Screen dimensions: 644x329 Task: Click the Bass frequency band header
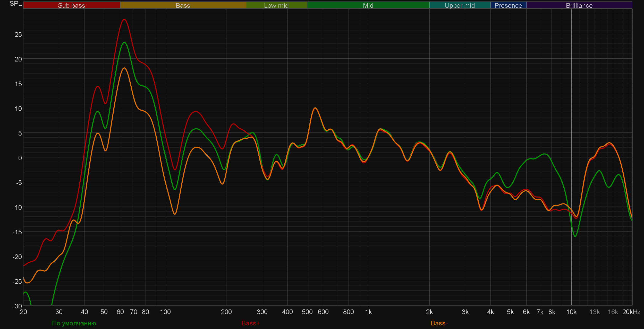pyautogui.click(x=183, y=5)
